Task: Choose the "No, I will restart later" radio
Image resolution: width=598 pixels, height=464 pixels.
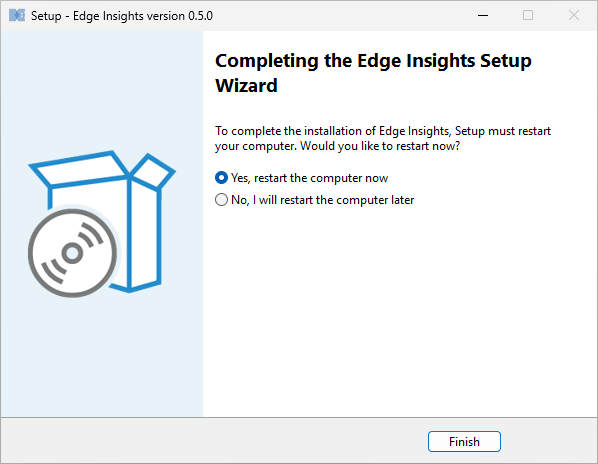Action: [x=221, y=200]
